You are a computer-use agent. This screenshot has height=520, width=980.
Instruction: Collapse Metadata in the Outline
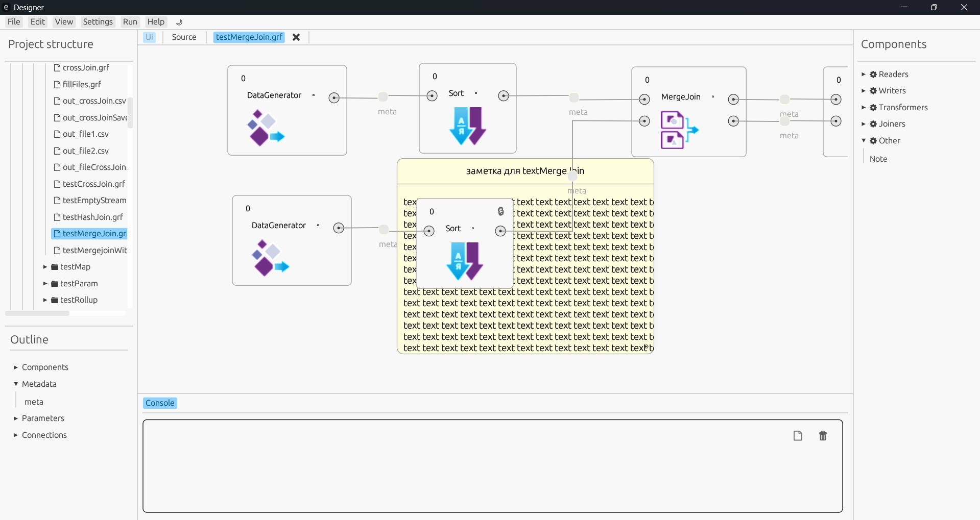16,384
